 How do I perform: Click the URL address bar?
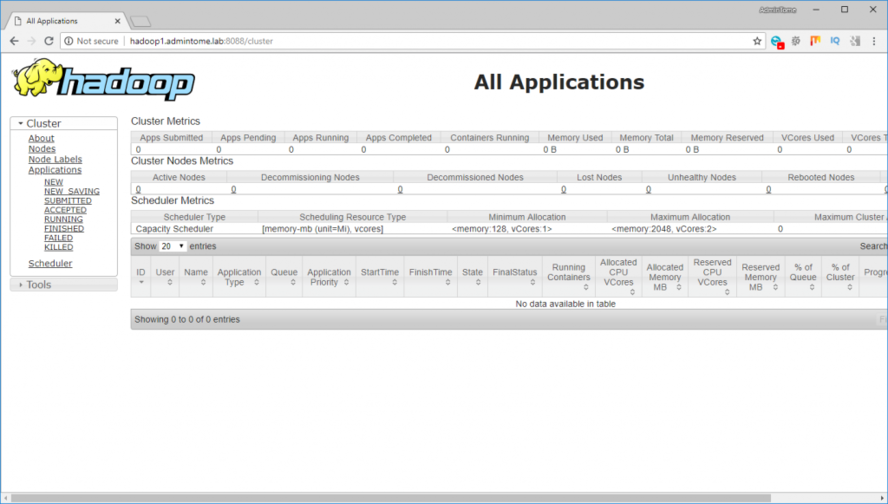(x=400, y=41)
